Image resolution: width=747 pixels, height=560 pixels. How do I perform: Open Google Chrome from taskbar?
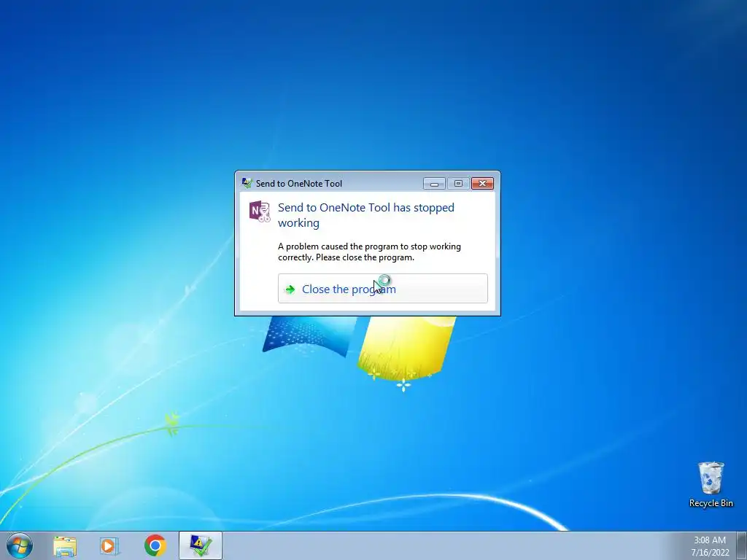155,545
